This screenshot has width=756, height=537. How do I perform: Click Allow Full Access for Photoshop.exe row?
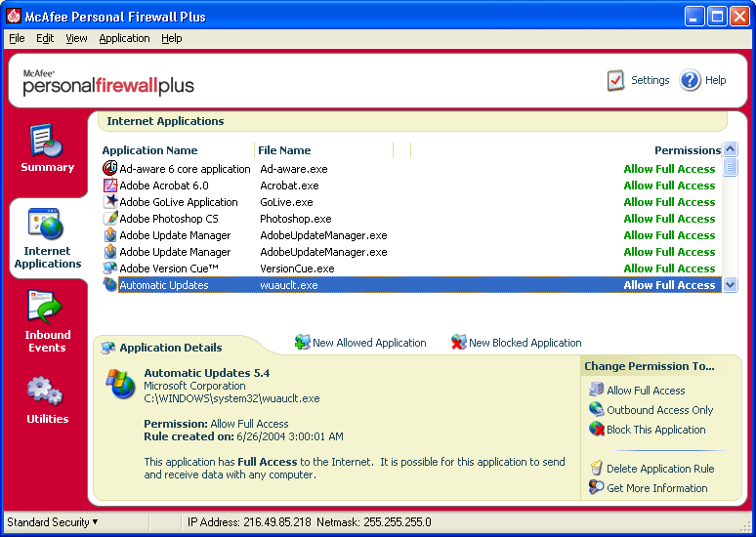(x=669, y=219)
